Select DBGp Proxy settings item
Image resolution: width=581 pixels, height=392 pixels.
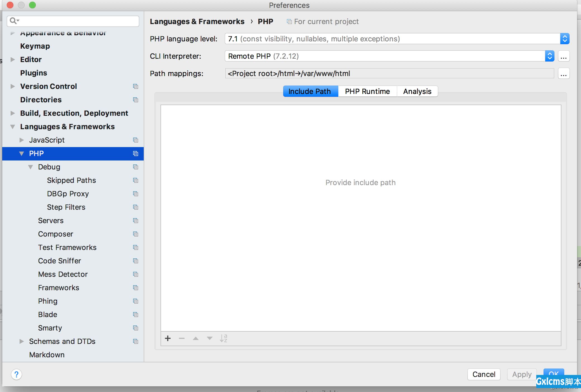click(67, 193)
